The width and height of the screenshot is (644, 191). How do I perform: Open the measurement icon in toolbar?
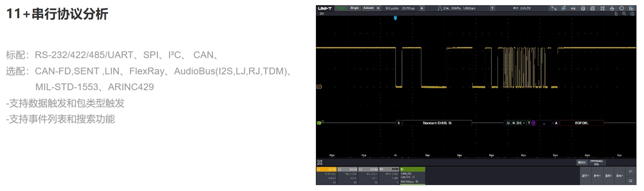point(564,8)
